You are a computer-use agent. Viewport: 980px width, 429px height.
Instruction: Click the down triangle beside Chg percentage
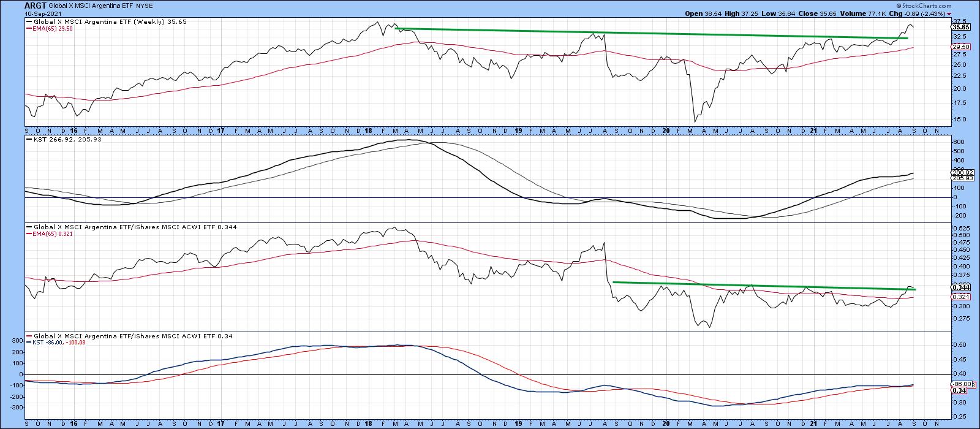click(949, 13)
